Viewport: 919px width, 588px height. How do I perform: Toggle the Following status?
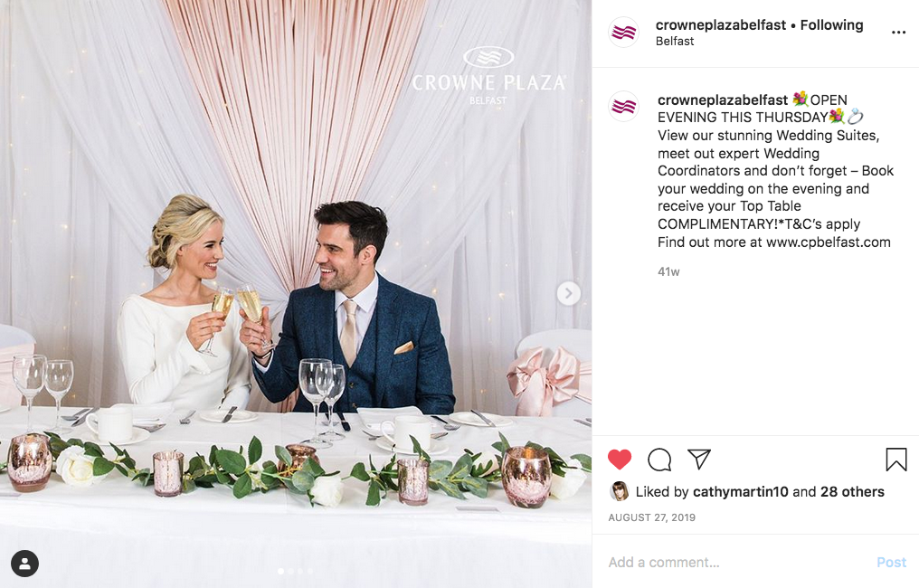pos(831,25)
